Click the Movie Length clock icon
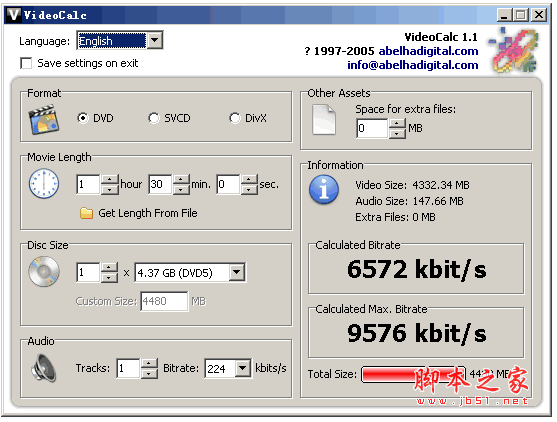The image size is (557, 422). pyautogui.click(x=44, y=184)
